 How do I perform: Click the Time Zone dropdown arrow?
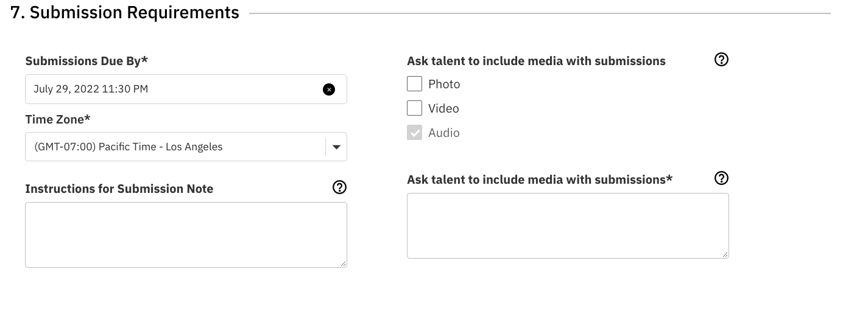(x=336, y=147)
